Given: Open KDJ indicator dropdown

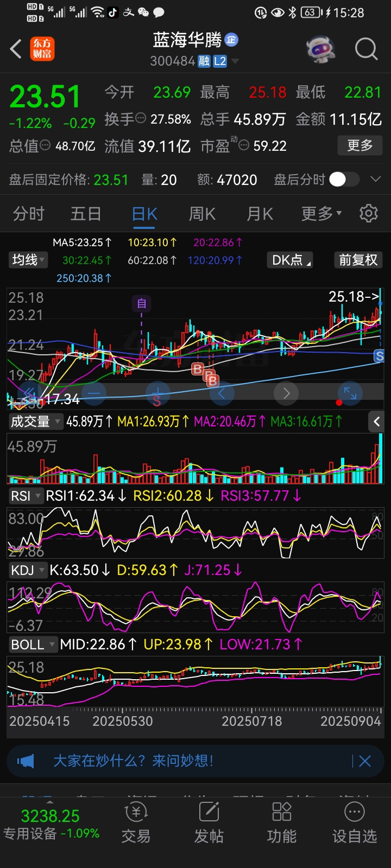Looking at the screenshot, I should click(x=27, y=570).
